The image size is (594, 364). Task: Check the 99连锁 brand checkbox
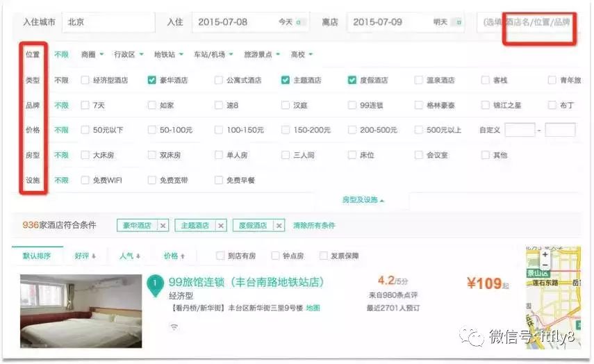pos(352,105)
